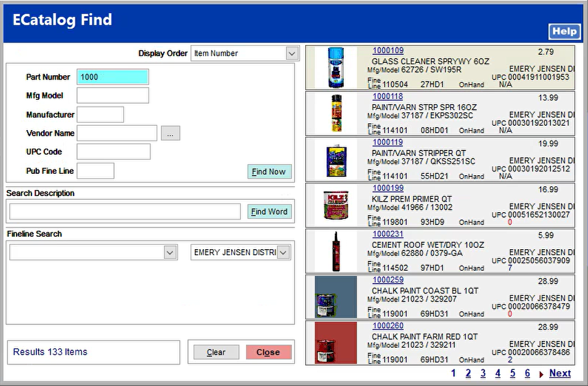Click the CHALK PAINT COAST BL 1QT description
This screenshot has height=386, width=588.
425,290
